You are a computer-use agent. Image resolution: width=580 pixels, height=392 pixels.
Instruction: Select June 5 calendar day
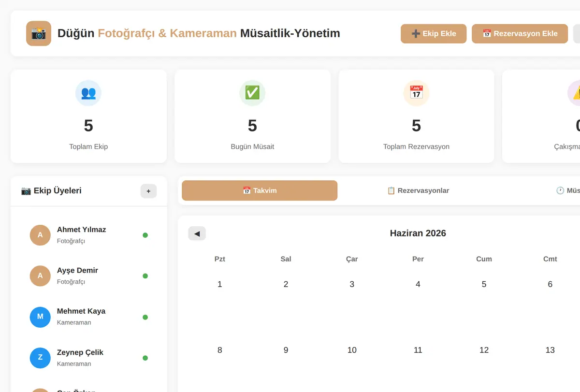point(484,284)
